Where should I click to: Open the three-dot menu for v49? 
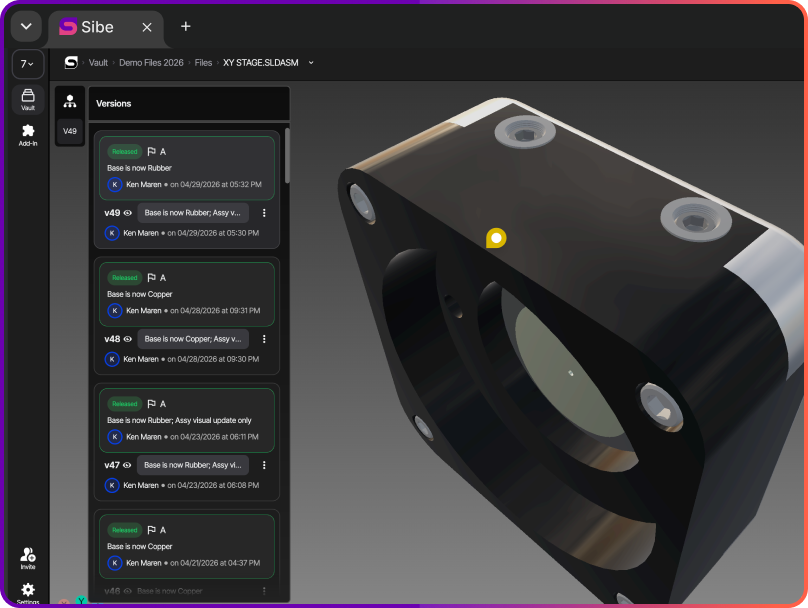coord(264,213)
